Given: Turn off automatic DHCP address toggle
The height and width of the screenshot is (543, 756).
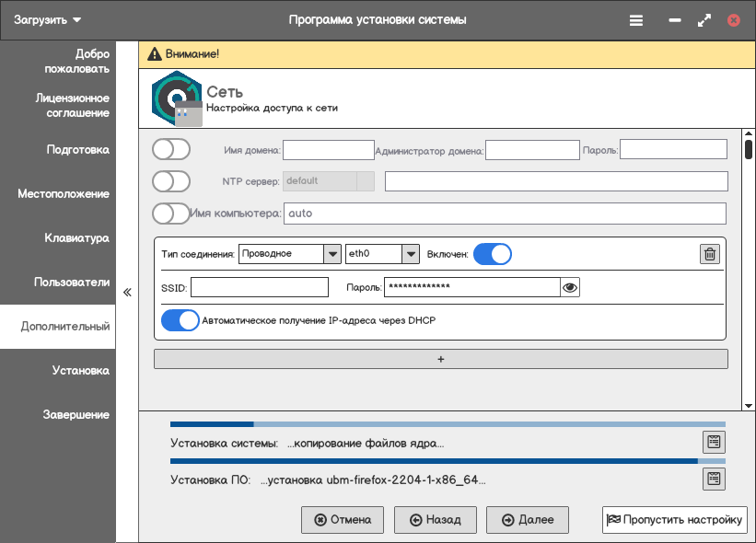Looking at the screenshot, I should tap(180, 320).
